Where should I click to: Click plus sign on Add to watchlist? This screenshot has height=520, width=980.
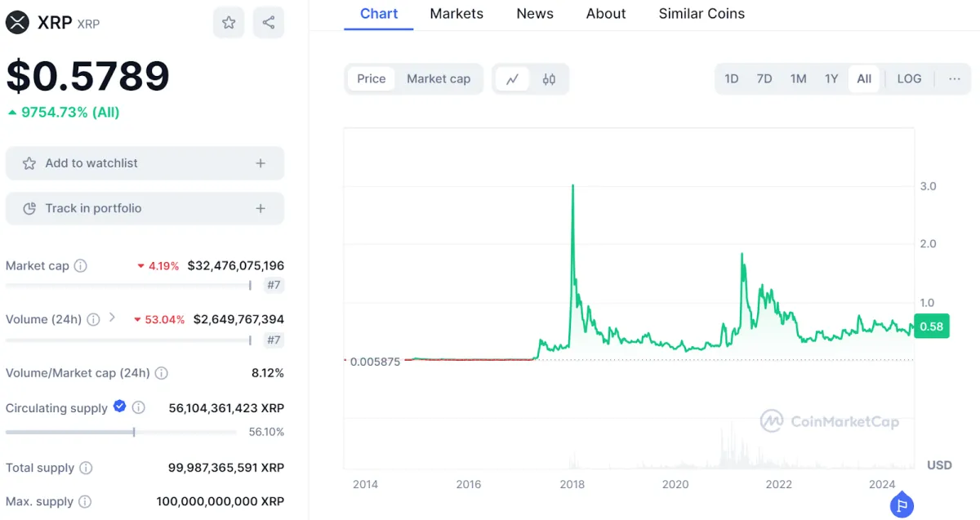261,163
